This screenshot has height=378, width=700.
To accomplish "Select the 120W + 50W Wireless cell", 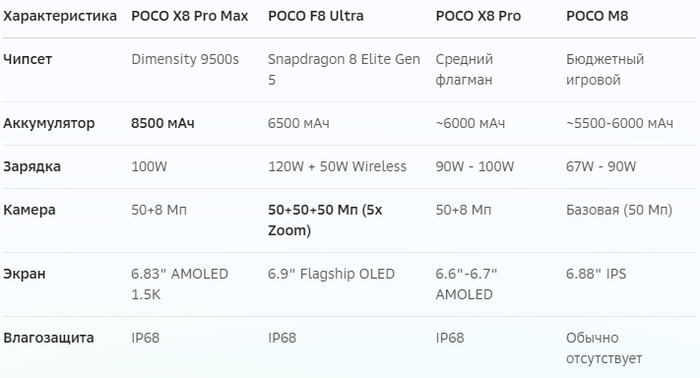I will tap(337, 166).
